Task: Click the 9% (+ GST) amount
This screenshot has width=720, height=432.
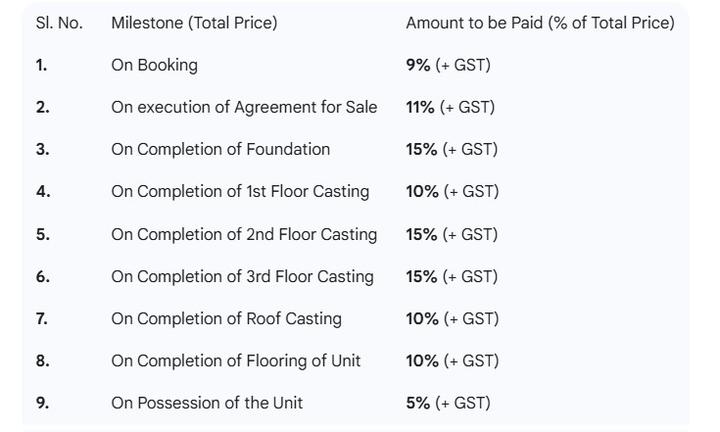Action: click(448, 65)
